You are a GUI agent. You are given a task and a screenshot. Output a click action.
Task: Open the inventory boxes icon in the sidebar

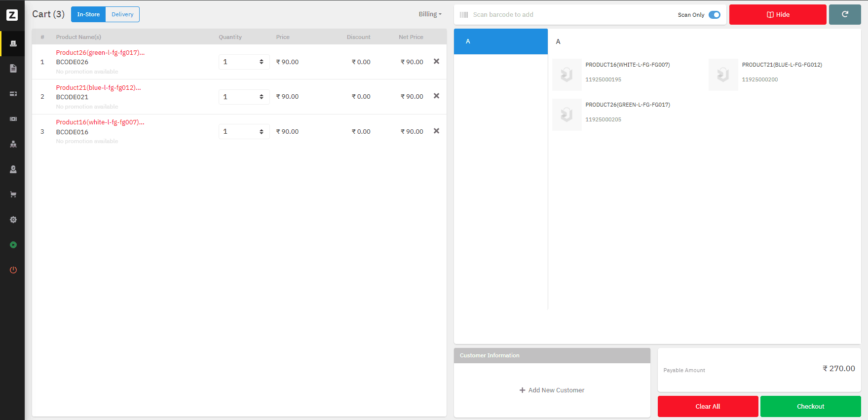[13, 144]
